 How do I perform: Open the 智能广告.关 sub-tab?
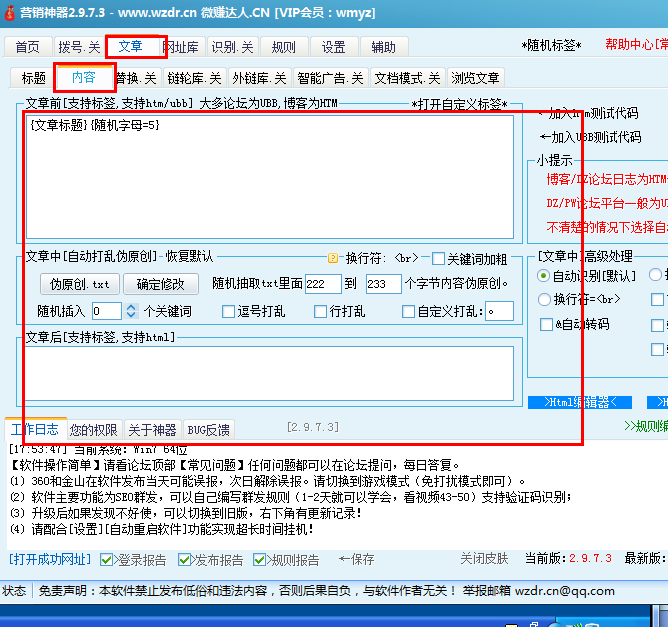point(330,78)
